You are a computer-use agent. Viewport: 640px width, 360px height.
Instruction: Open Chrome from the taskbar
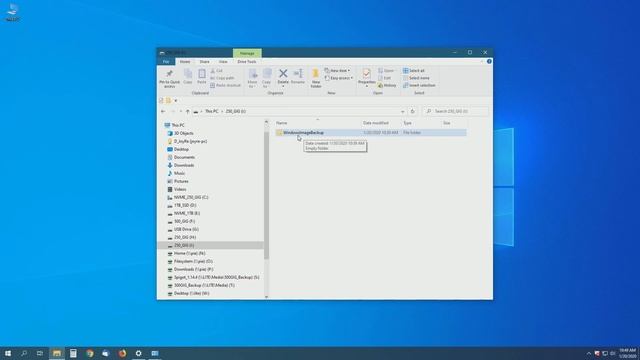(90, 353)
